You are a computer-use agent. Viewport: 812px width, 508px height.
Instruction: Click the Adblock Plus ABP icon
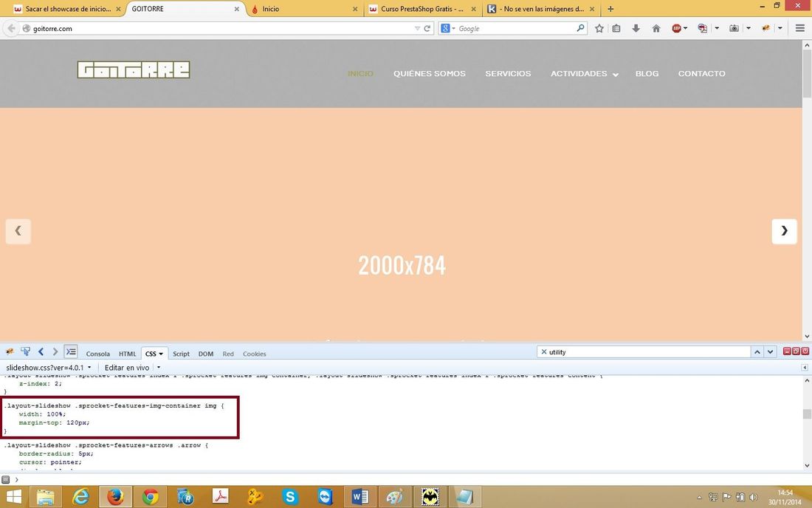click(x=676, y=29)
